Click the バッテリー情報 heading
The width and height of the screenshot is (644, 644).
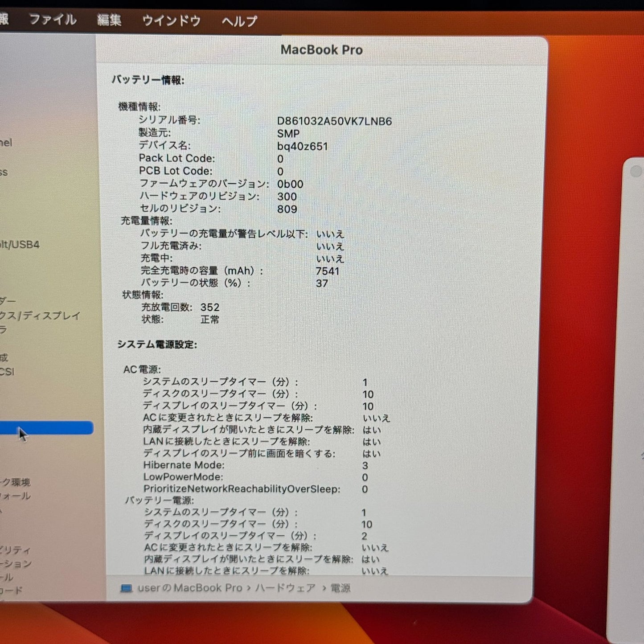(x=148, y=80)
